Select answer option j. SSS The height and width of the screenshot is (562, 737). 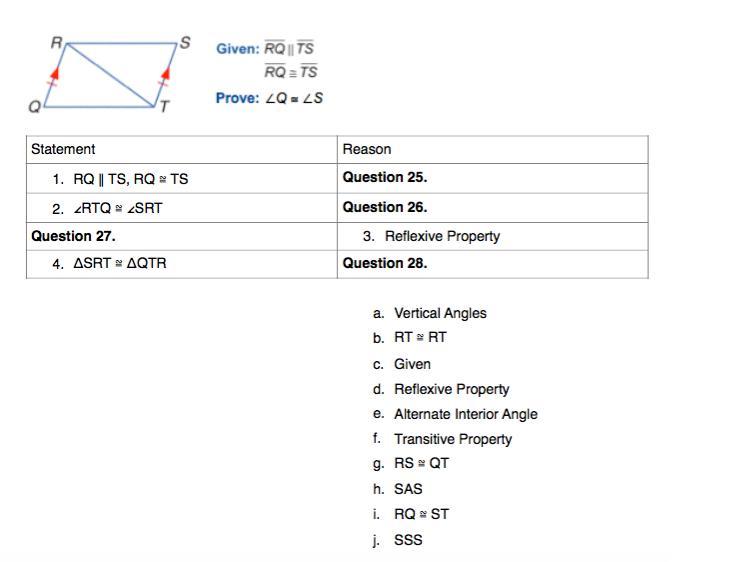408,540
